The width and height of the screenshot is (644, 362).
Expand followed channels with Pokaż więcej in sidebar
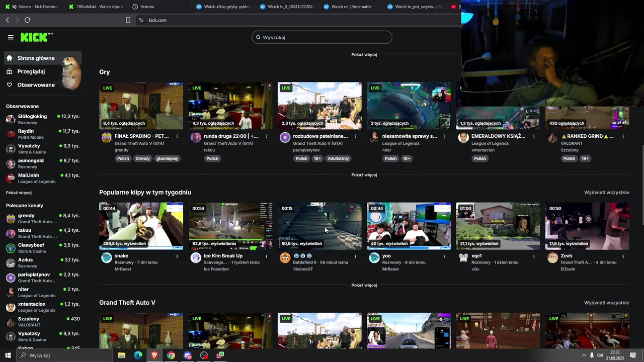pyautogui.click(x=19, y=193)
